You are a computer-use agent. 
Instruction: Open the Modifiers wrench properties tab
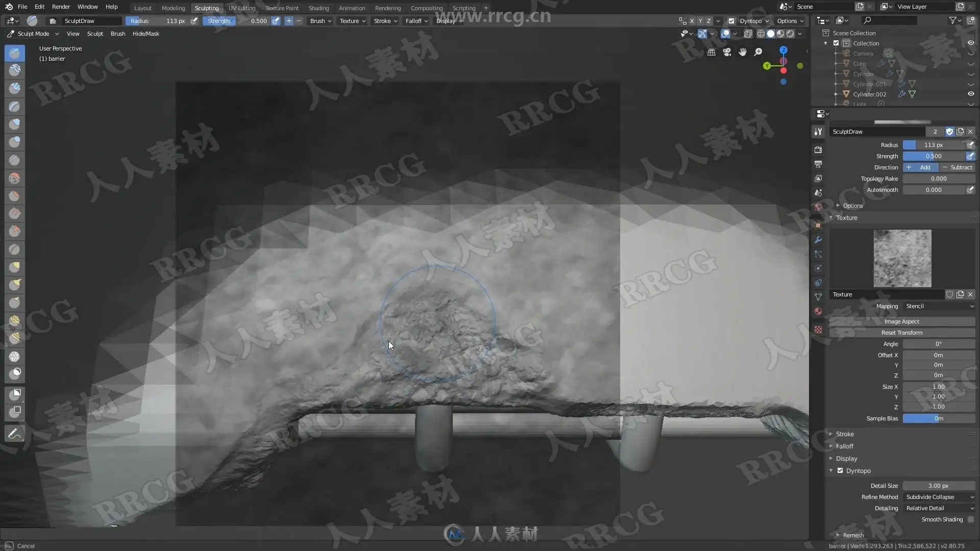(818, 240)
